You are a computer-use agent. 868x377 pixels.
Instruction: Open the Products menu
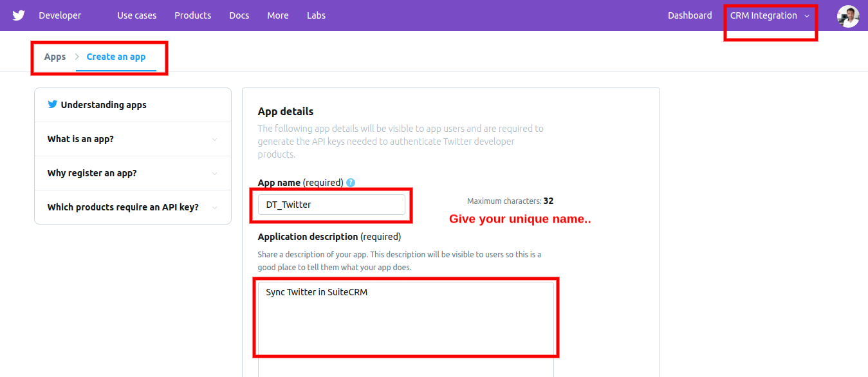coord(193,15)
